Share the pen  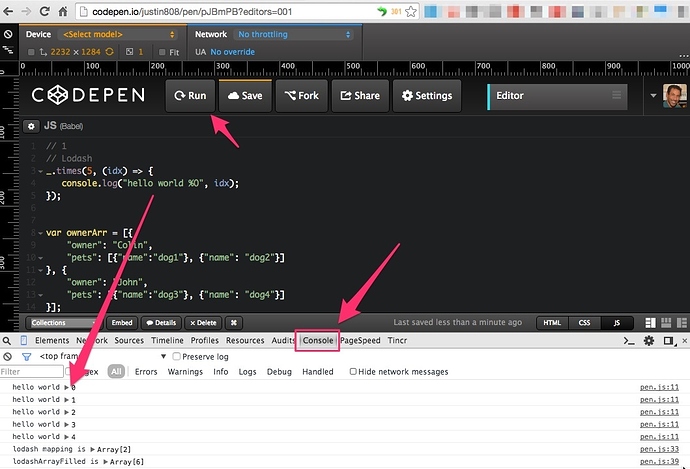pyautogui.click(x=360, y=95)
